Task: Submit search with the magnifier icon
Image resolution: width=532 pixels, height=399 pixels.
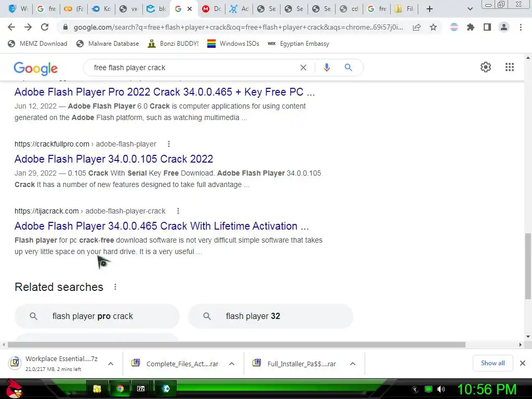Action: point(348,68)
